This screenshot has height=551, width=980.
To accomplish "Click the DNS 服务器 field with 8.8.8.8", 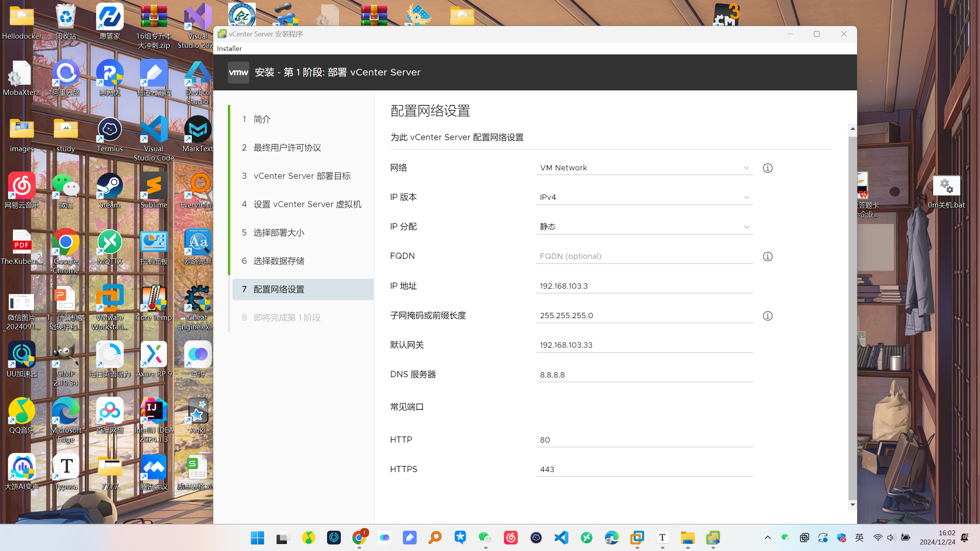I will 644,375.
